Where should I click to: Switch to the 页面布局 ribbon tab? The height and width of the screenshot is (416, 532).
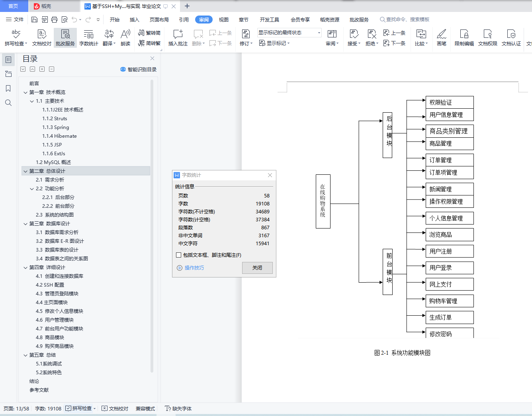coord(159,20)
